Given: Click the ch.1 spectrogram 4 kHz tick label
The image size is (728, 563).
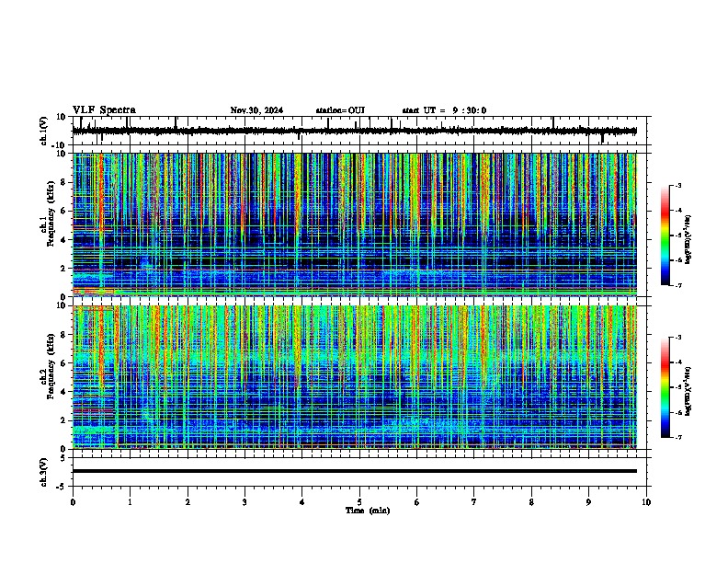Looking at the screenshot, I should pyautogui.click(x=64, y=240).
